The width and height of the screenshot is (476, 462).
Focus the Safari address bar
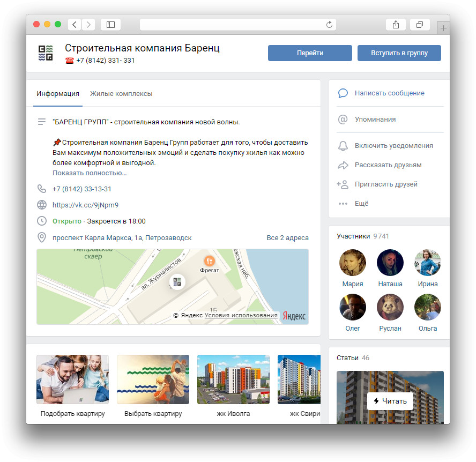click(x=237, y=25)
